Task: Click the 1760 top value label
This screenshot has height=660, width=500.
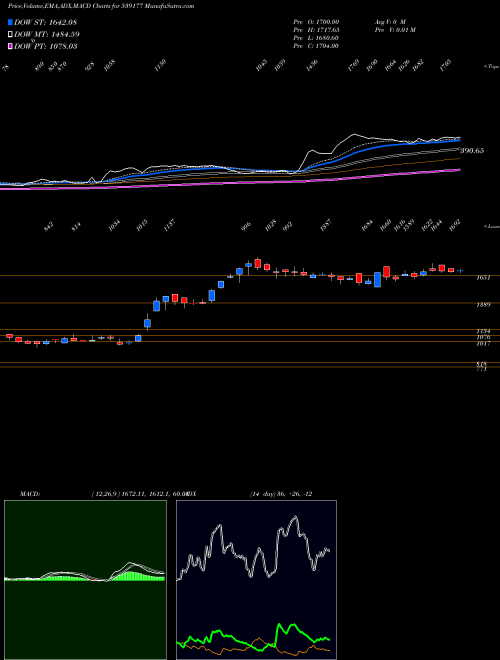Action: coord(354,65)
